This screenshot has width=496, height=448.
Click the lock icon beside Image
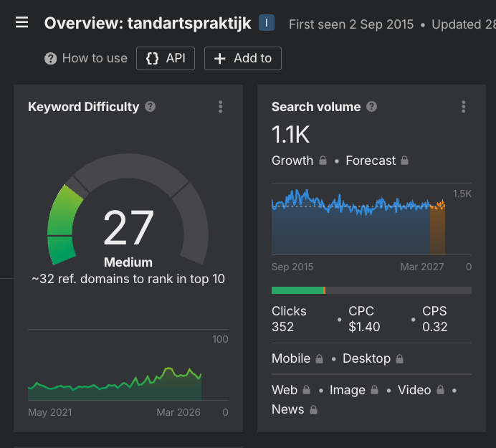coord(375,390)
